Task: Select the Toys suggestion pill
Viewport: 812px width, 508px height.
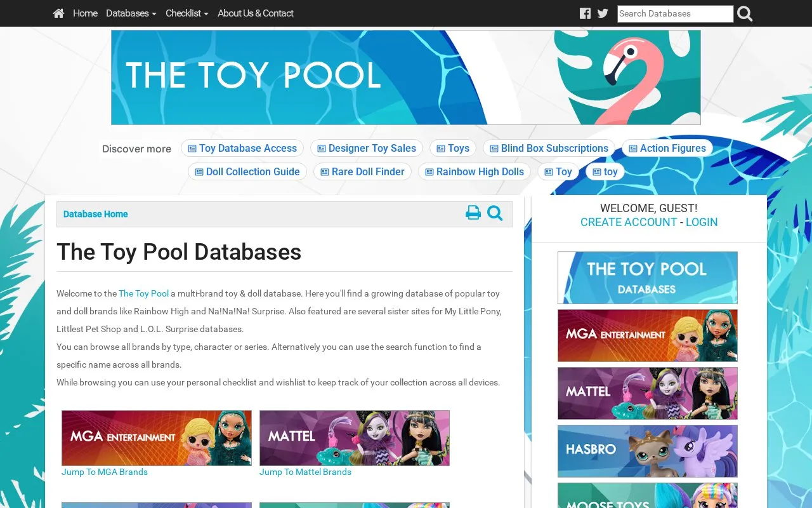Action: (x=453, y=148)
